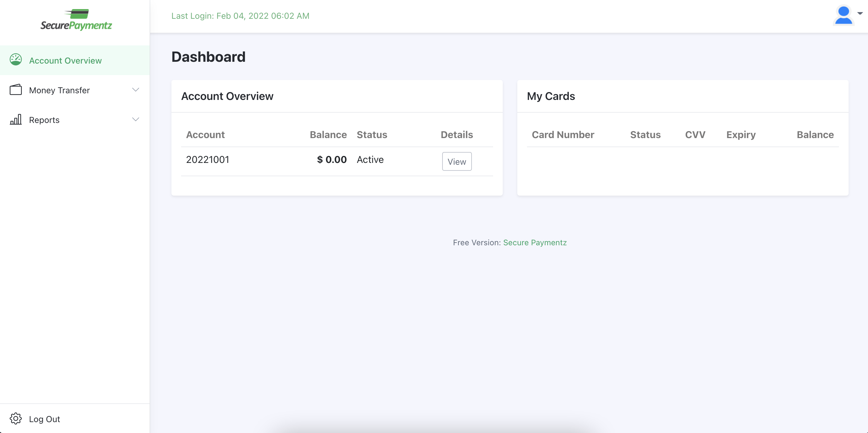868x433 pixels.
Task: Click the Secure Paymentz footer link
Action: click(535, 242)
